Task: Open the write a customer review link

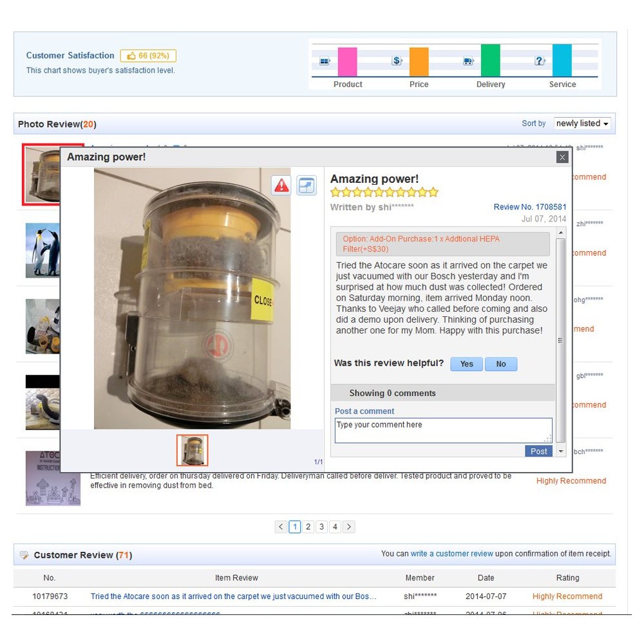Action: (x=452, y=554)
